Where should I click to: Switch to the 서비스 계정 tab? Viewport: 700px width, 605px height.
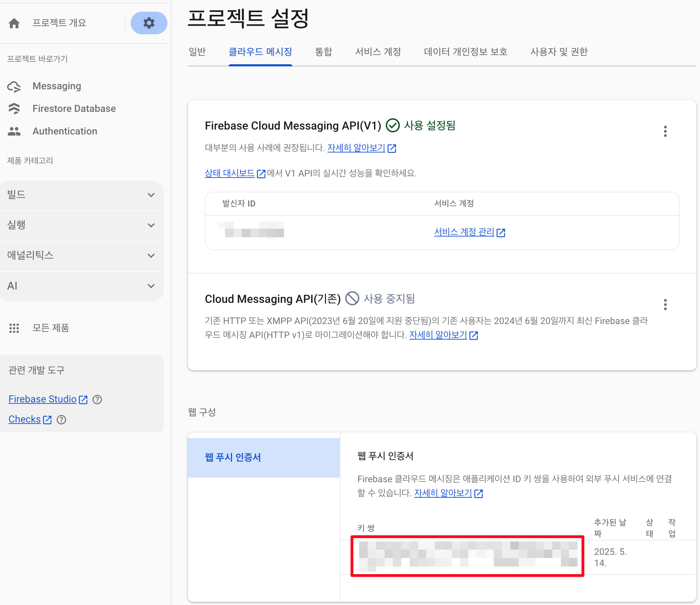378,52
